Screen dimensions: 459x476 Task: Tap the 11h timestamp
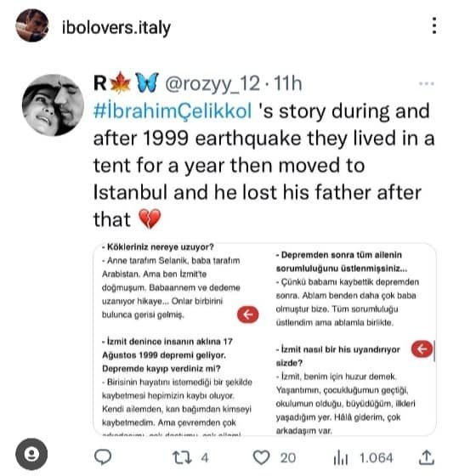(288, 83)
